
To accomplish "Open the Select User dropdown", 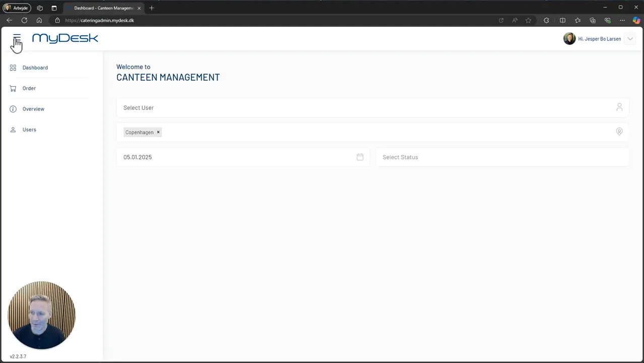I will click(x=372, y=107).
